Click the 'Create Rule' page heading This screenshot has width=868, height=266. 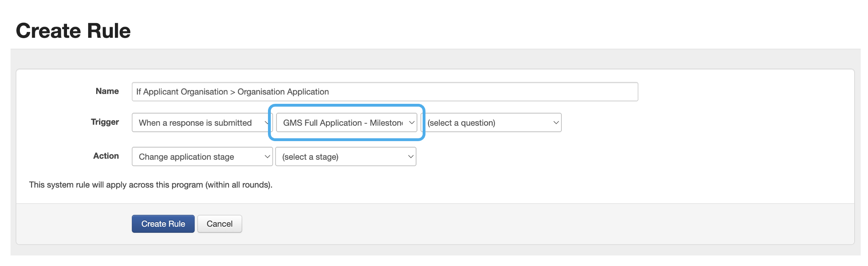click(x=73, y=31)
